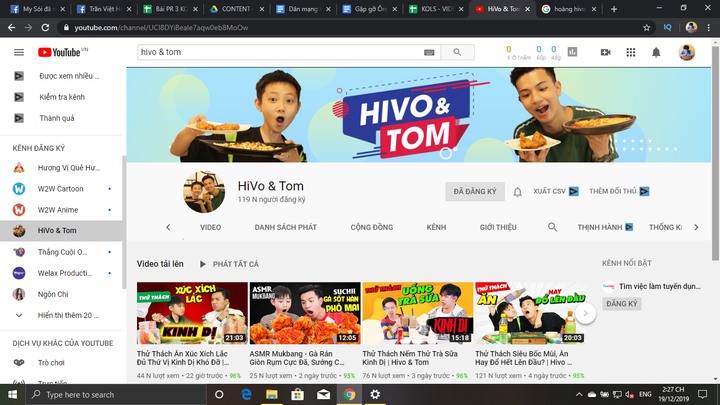Switch to 'hoàng hivo' Google tab
This screenshot has width=720, height=405.
click(569, 9)
